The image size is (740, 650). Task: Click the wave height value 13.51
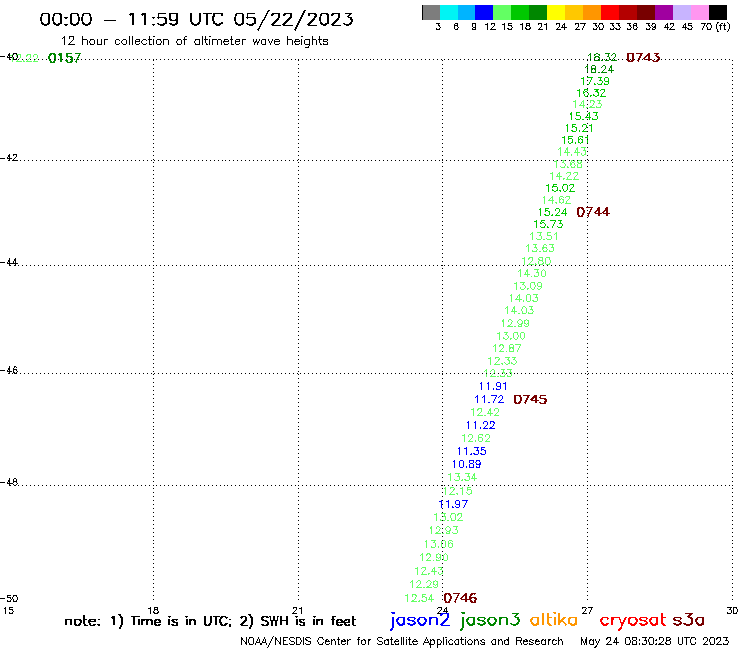click(x=544, y=236)
